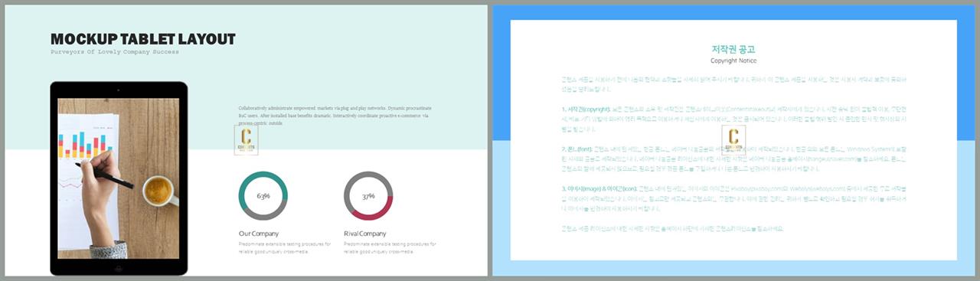The height and width of the screenshot is (281, 980).
Task: Click the description under Rival Company
Action: click(390, 247)
